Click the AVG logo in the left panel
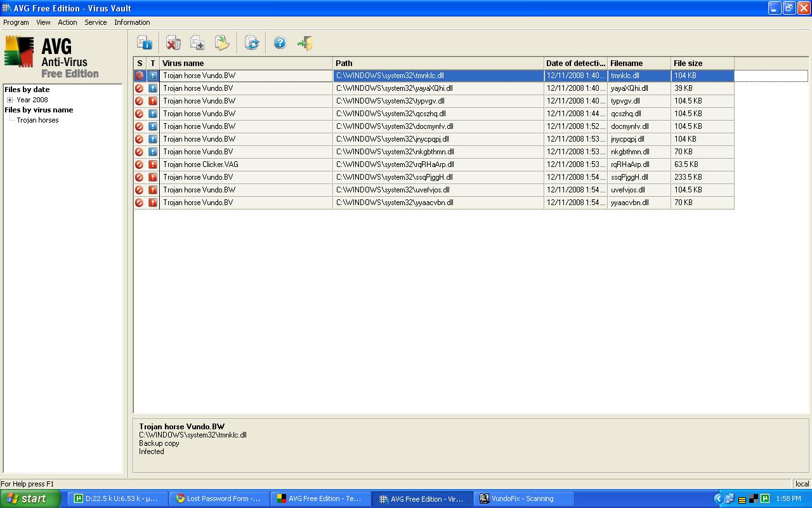Viewport: 812px width, 508px height. tap(19, 51)
